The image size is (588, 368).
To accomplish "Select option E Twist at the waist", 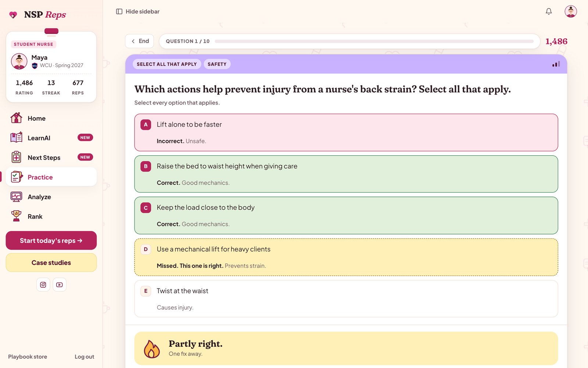I will (346, 299).
